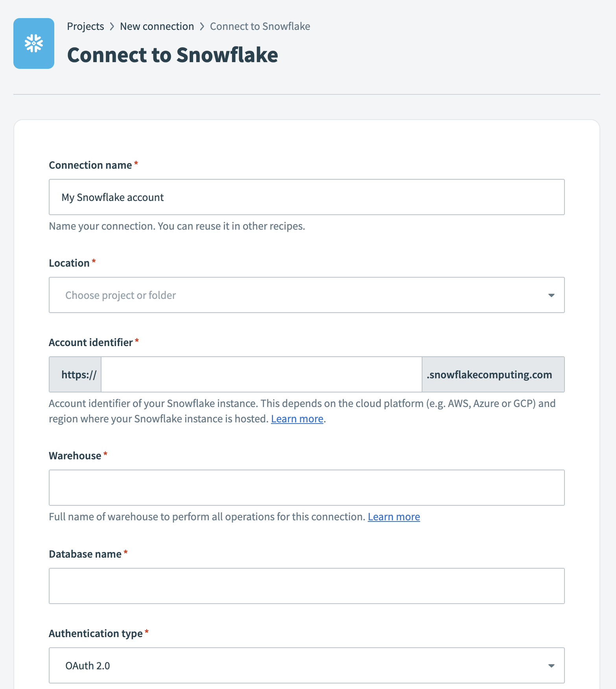616x689 pixels.
Task: Open Learn more about account identifiers
Action: click(297, 418)
